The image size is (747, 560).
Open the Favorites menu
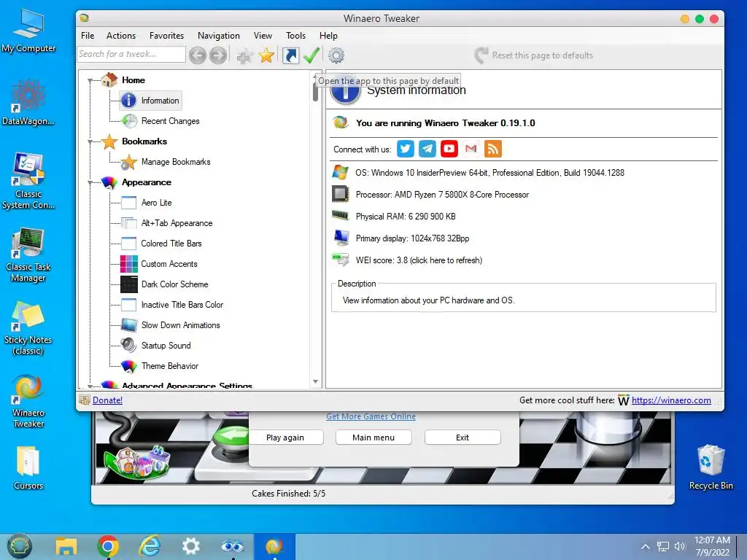coord(167,36)
